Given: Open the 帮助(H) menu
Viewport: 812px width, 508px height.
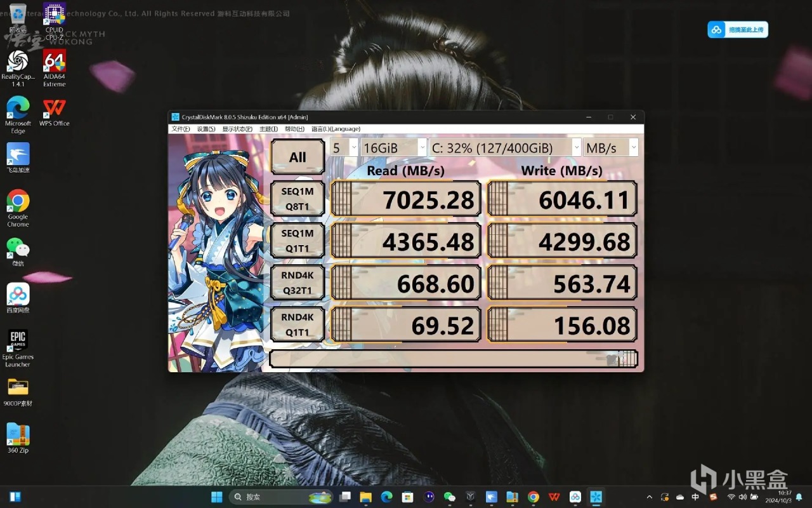Looking at the screenshot, I should coord(294,129).
